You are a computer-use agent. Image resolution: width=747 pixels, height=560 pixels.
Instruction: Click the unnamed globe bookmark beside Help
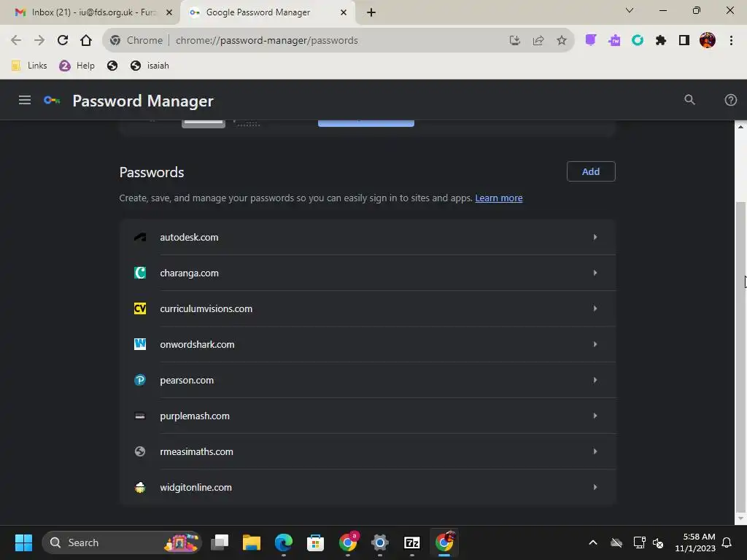click(112, 66)
